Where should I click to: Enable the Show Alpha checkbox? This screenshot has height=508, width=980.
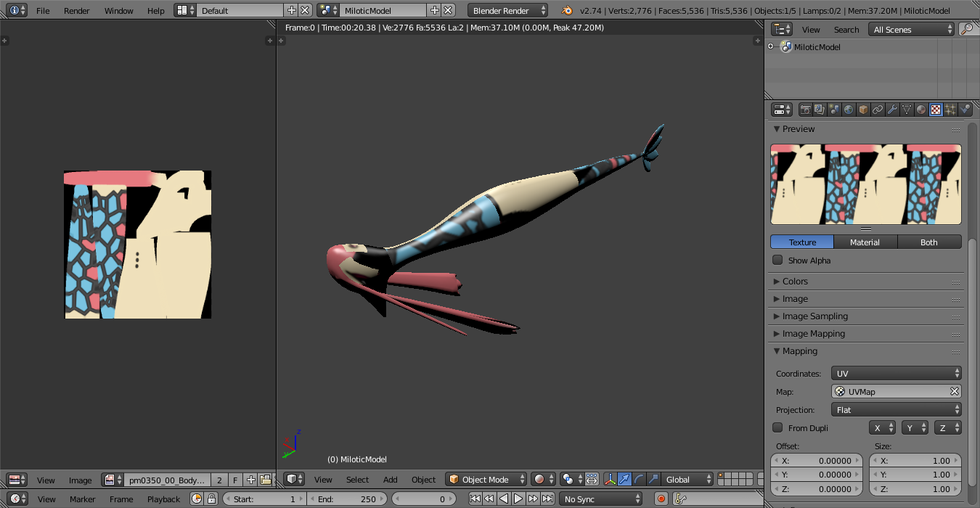pos(777,260)
